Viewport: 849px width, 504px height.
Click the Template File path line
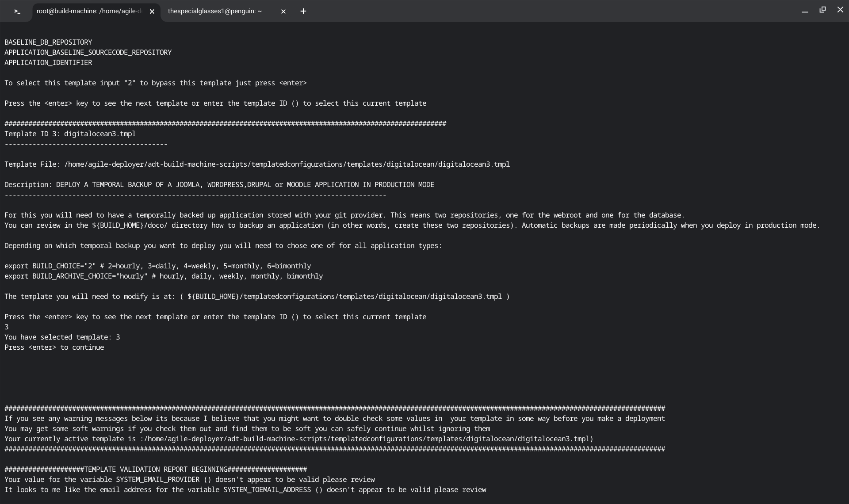coord(256,164)
